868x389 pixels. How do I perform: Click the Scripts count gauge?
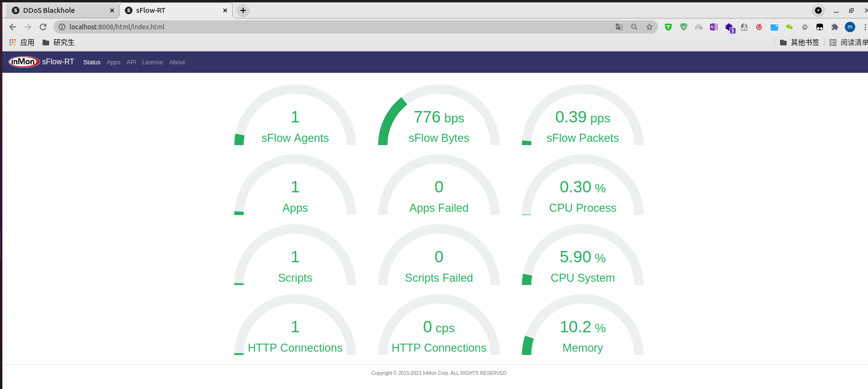pos(295,255)
